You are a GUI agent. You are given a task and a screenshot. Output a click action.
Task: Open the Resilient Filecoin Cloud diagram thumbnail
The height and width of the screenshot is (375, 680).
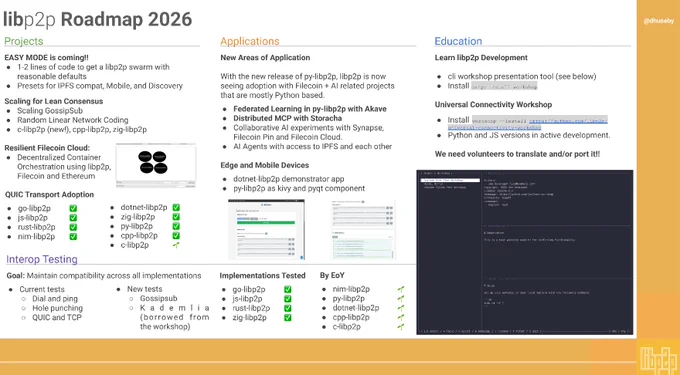(156, 165)
